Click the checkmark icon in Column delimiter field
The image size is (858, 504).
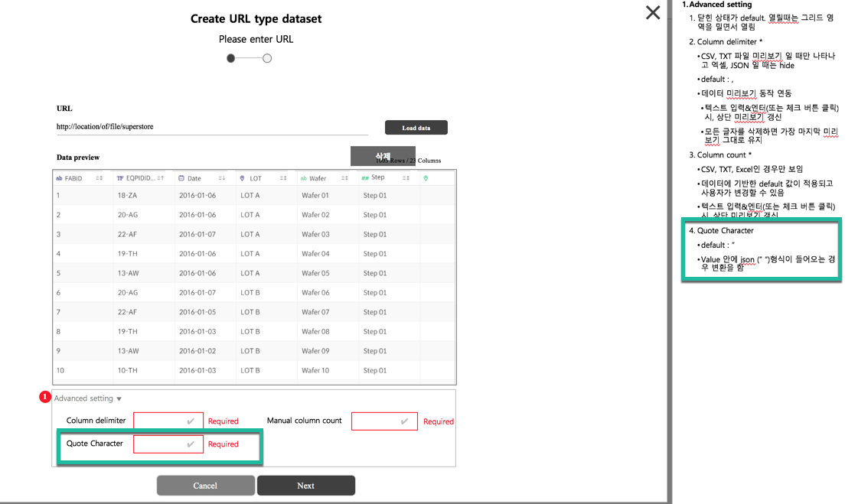pos(189,420)
